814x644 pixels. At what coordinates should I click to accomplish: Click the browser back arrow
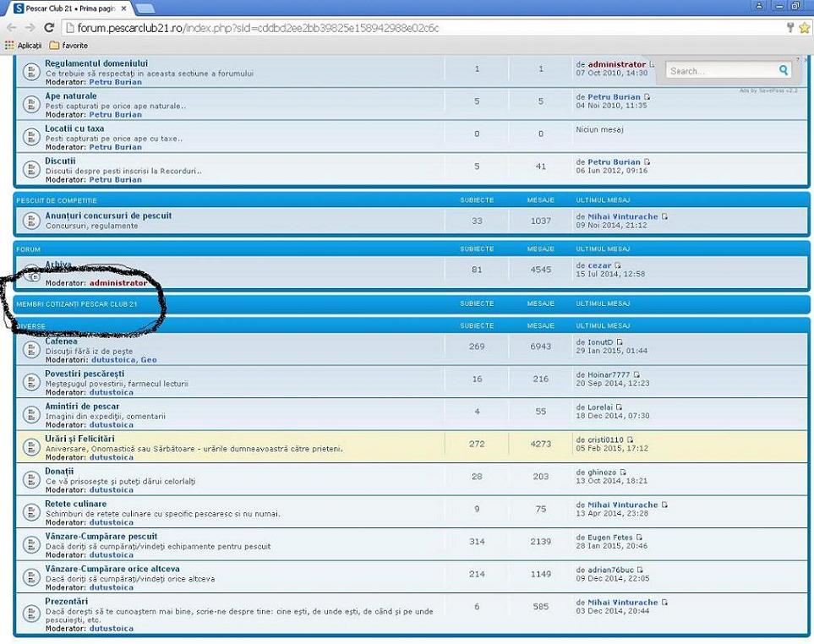click(11, 28)
